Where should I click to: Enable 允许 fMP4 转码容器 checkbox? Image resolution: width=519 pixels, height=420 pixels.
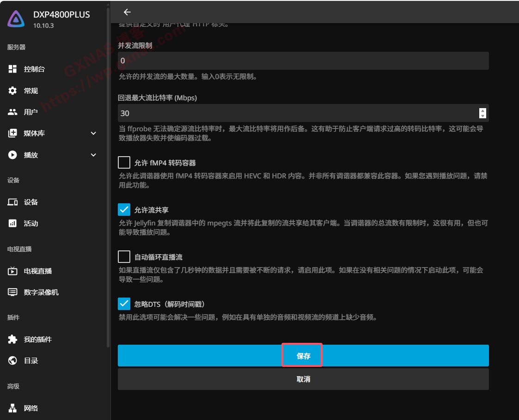pyautogui.click(x=124, y=163)
